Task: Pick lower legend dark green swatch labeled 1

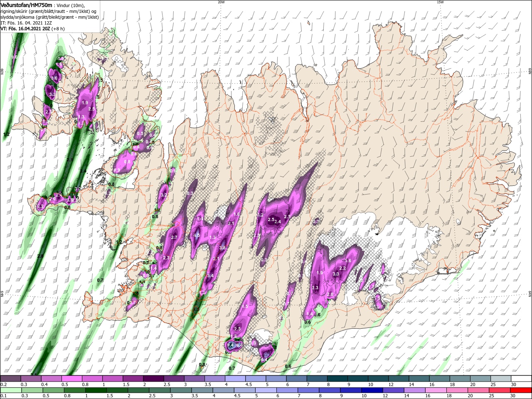Action: tap(96, 390)
